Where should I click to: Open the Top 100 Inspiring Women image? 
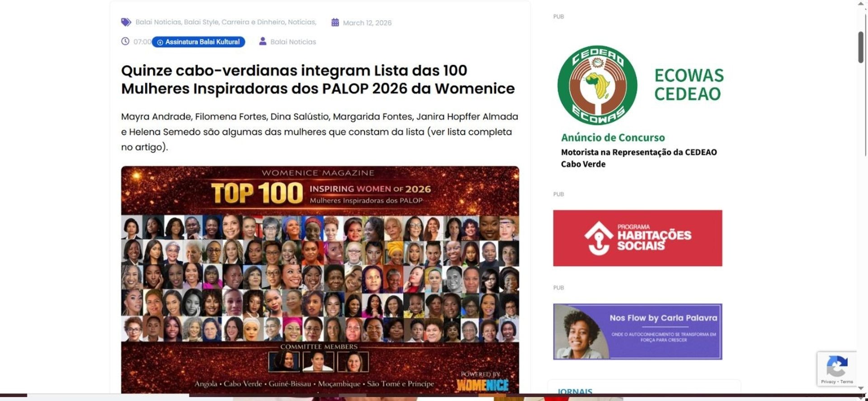(320, 280)
